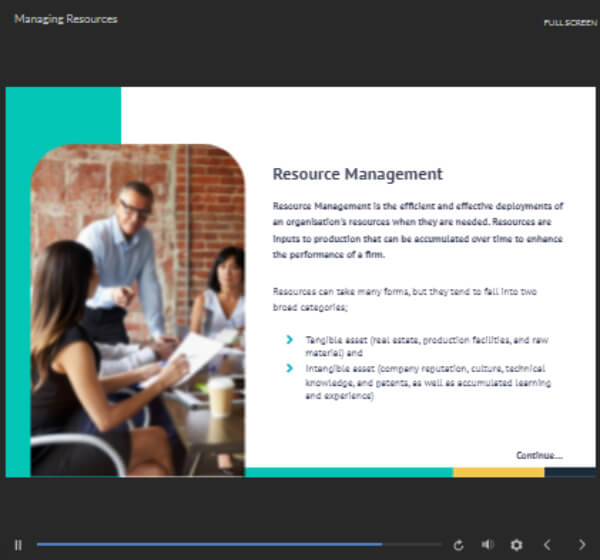Go to the previous slide arrow
600x560 pixels.
click(x=547, y=544)
